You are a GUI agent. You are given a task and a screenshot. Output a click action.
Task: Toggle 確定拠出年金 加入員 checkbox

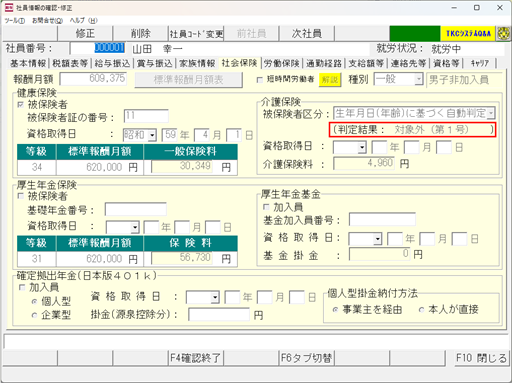pos(22,287)
